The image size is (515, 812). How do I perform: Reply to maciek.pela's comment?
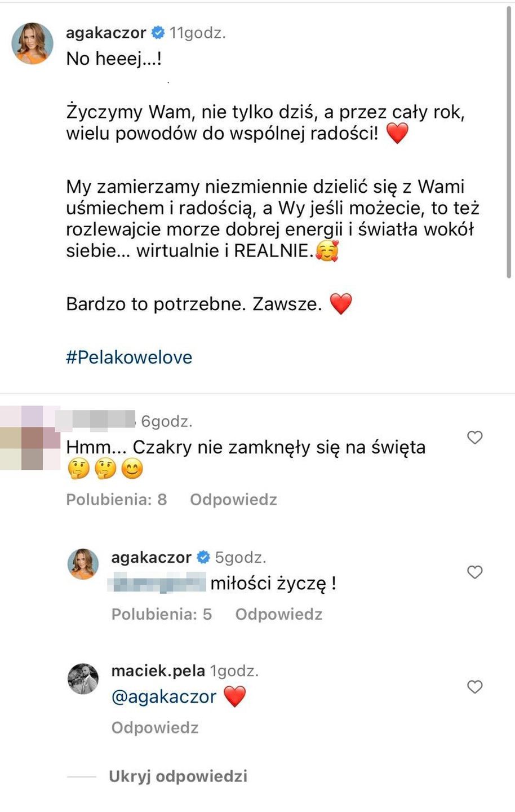155,727
